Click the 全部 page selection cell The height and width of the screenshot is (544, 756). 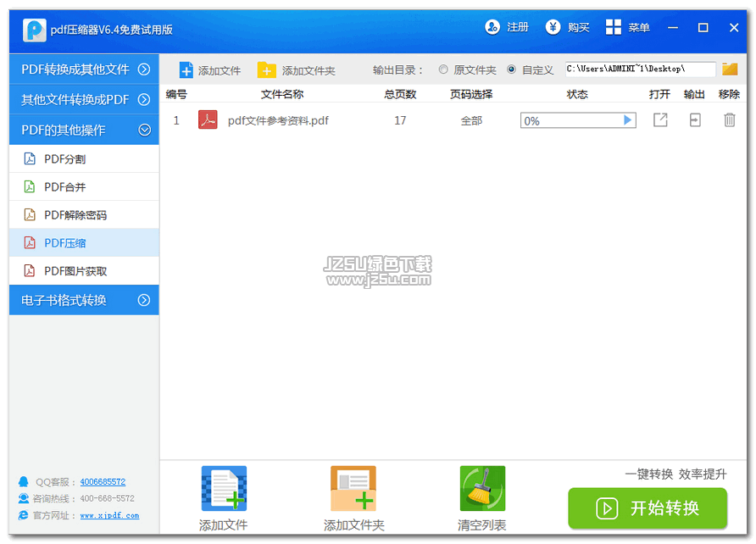coord(471,120)
